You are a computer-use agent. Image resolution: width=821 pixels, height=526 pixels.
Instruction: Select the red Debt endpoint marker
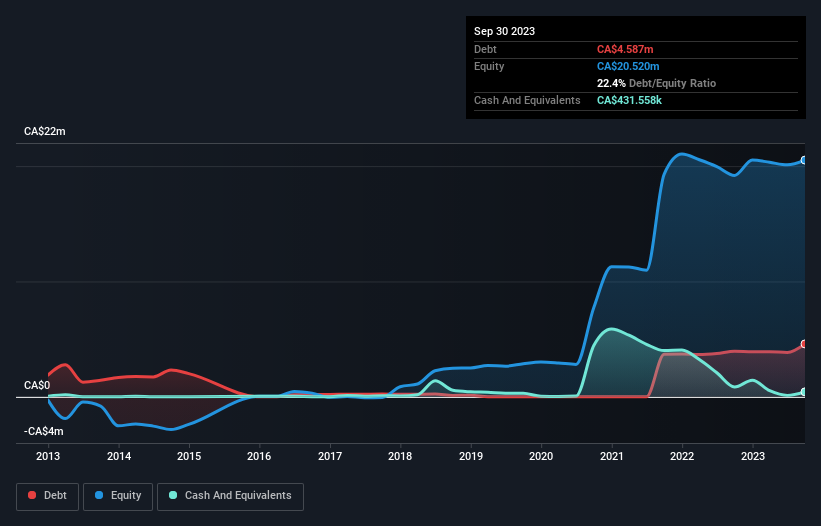[804, 344]
